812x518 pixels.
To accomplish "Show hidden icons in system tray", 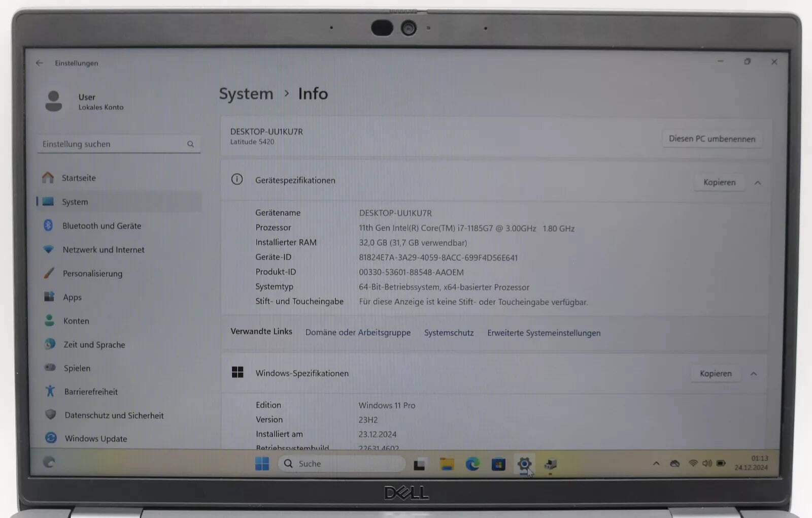I will (x=656, y=463).
